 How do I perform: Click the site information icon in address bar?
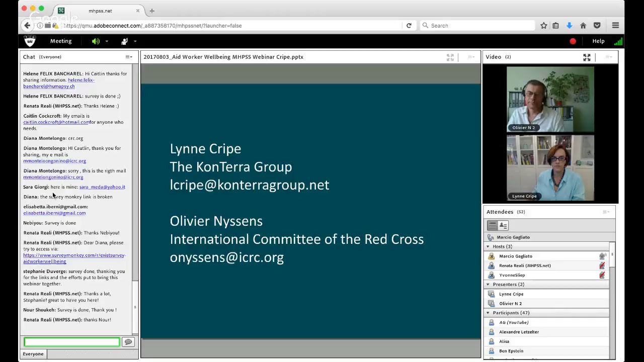(x=40, y=26)
